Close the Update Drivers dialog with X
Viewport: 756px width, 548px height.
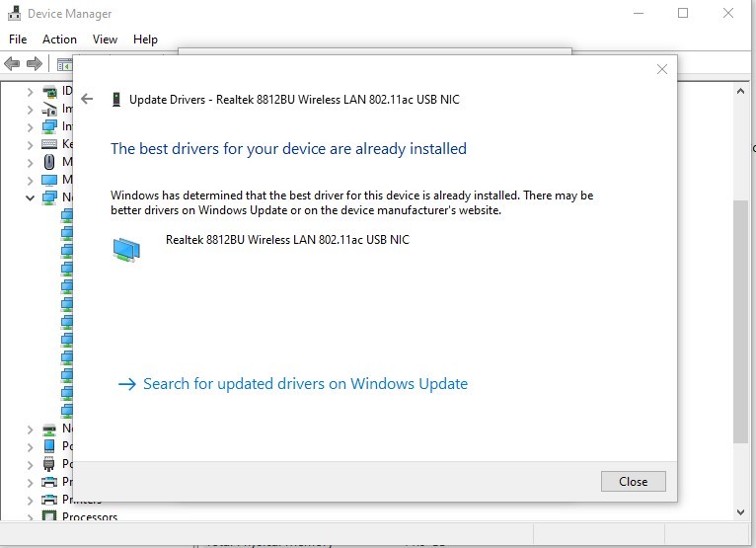[662, 69]
